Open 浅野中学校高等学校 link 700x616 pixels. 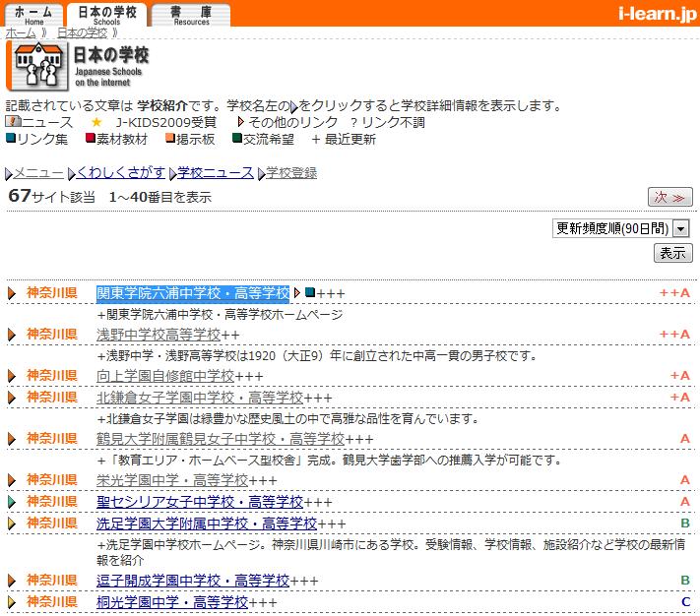tap(159, 335)
